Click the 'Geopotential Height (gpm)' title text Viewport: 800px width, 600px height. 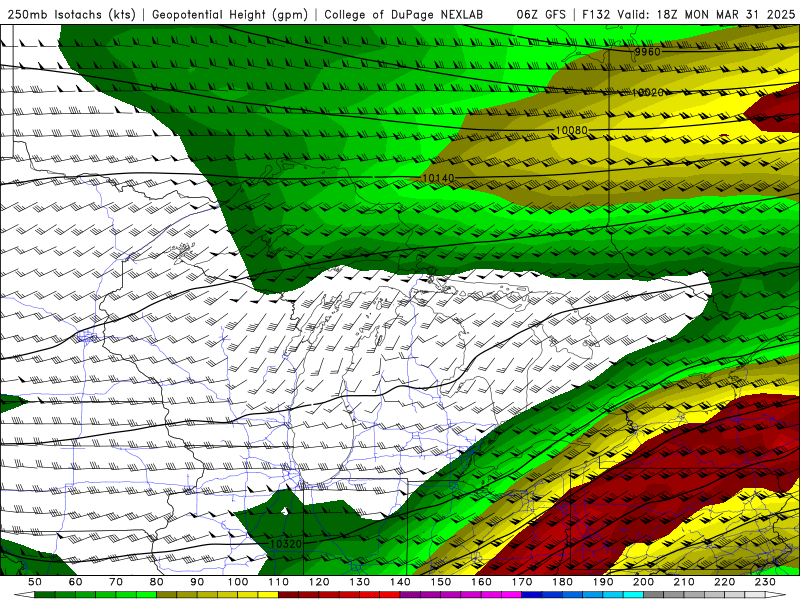click(230, 14)
